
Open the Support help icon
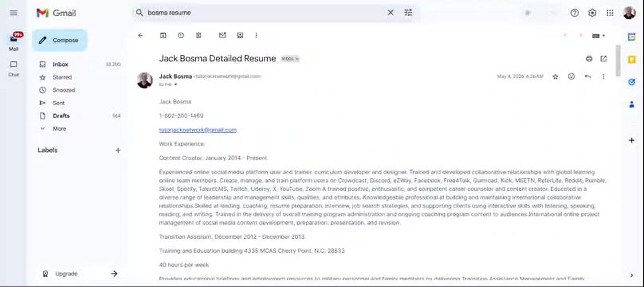coord(575,13)
